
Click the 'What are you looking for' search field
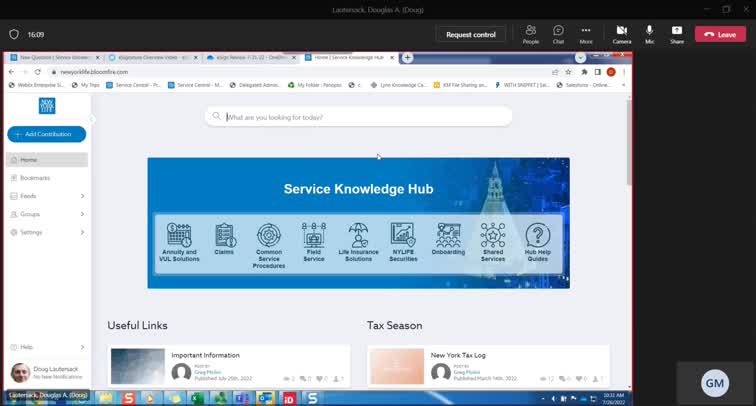(x=360, y=117)
